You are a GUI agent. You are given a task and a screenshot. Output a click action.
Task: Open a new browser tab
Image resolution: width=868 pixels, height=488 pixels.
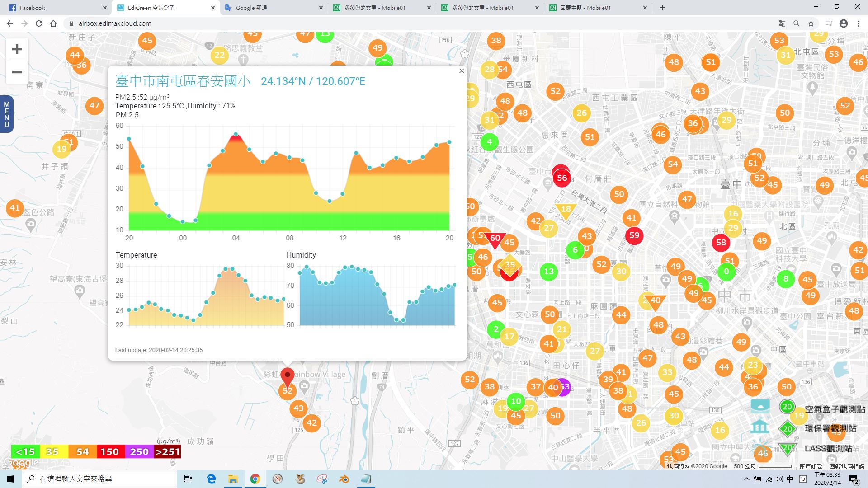pyautogui.click(x=662, y=8)
